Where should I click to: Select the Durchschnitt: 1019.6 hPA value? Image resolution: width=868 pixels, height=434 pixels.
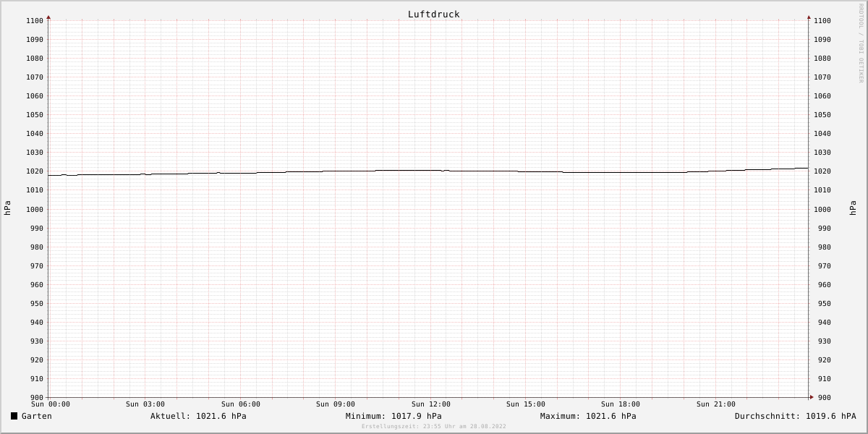point(796,416)
